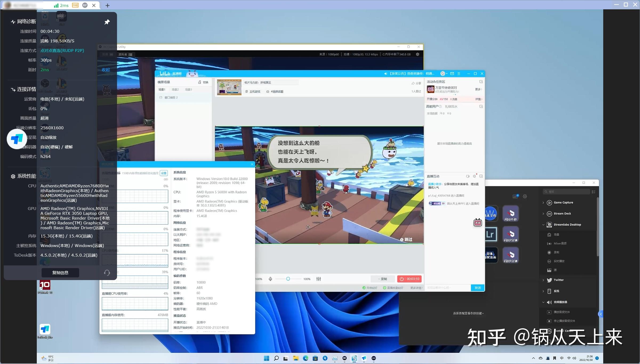Mute chat with the 直播互动 speaker icon
Viewport: 640px width, 364px height.
[468, 176]
